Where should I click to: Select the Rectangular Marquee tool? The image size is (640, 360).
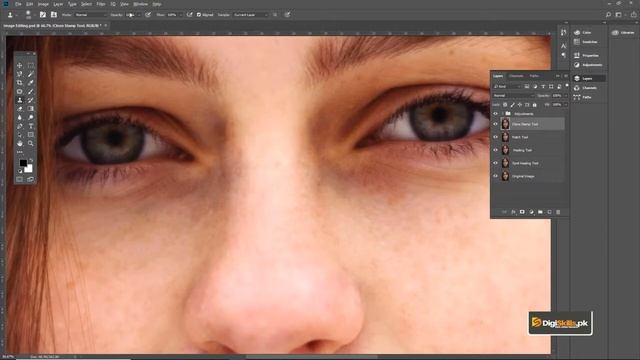pos(31,65)
